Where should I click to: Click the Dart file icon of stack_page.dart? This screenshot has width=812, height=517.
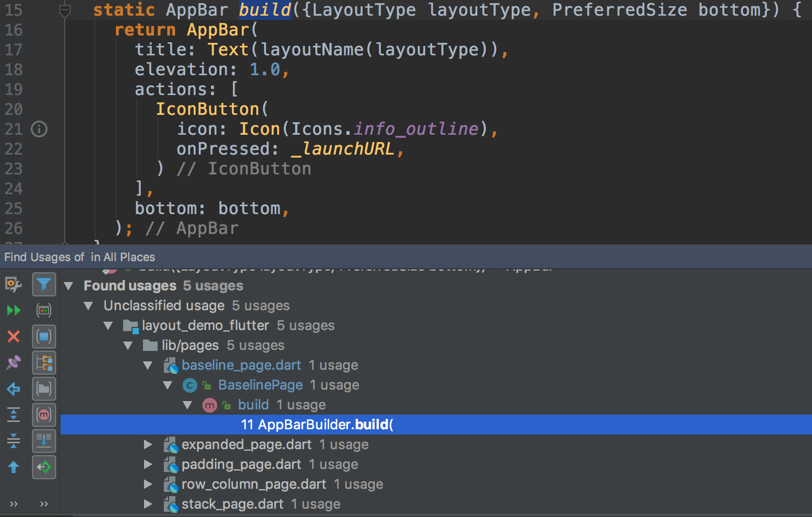point(171,504)
